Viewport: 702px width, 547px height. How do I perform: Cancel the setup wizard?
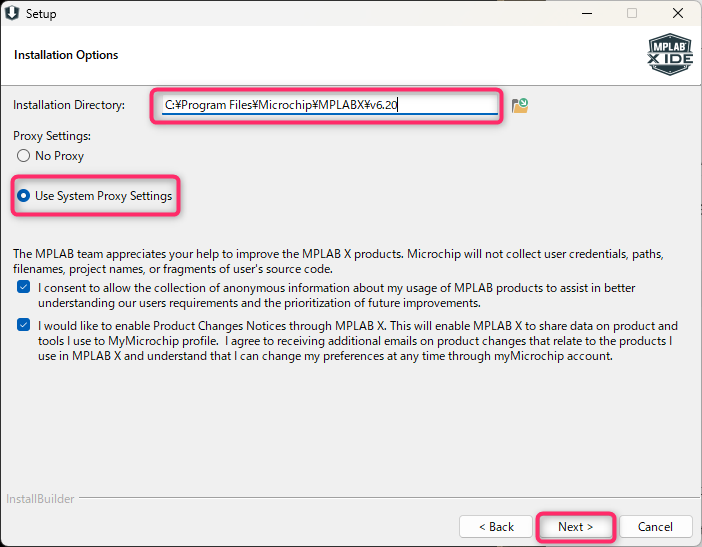click(655, 527)
